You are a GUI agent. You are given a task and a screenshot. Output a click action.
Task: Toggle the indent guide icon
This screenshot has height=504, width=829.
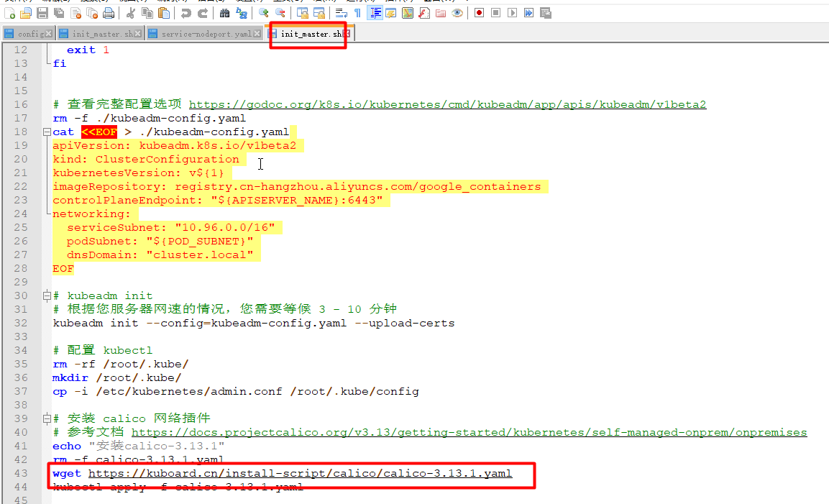tap(375, 13)
